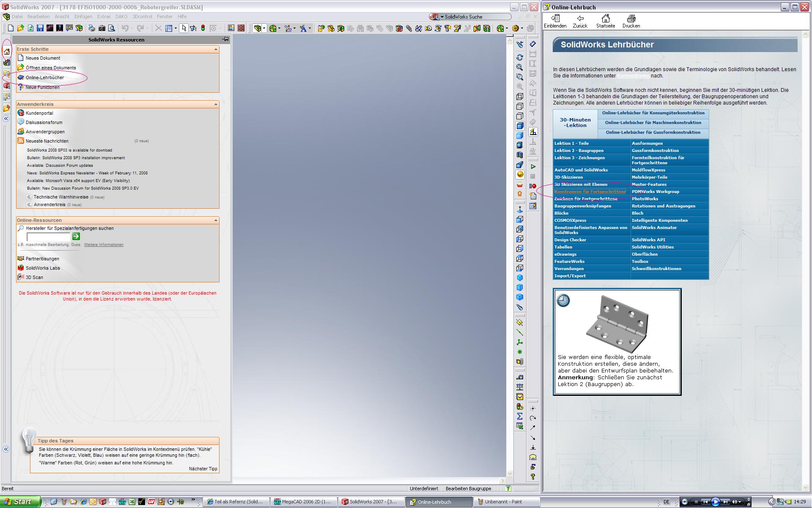This screenshot has width=812, height=508.
Task: Open the Bearbeiten menu
Action: pyautogui.click(x=38, y=17)
